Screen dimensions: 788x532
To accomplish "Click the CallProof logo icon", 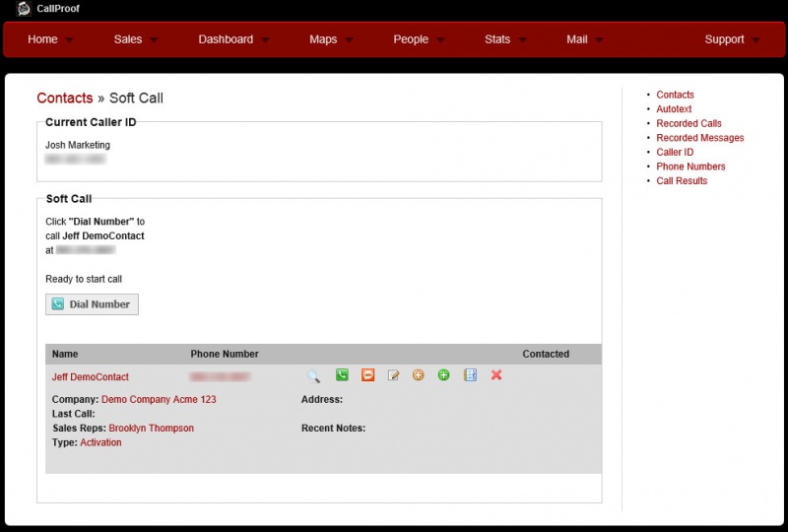I will coord(24,9).
